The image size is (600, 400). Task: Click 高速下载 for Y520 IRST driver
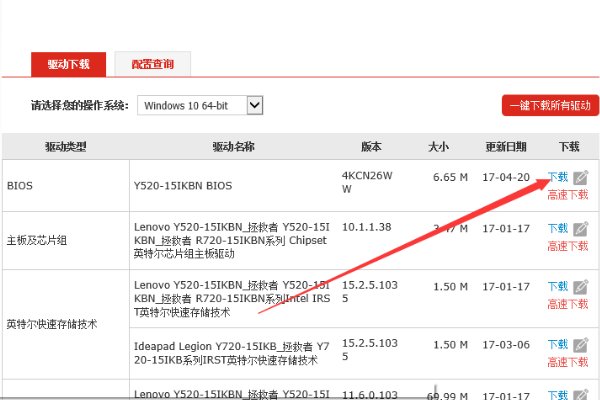coord(567,304)
